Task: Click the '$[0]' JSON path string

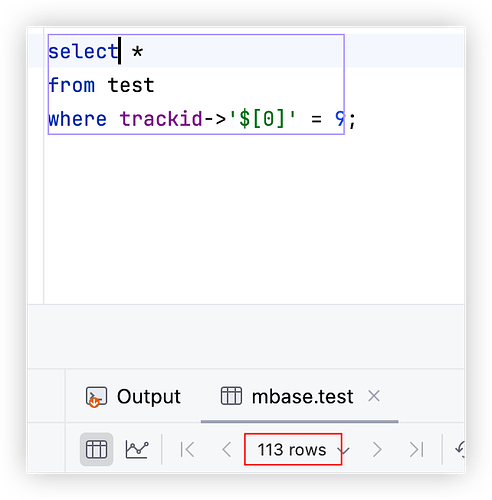Action: [262, 119]
